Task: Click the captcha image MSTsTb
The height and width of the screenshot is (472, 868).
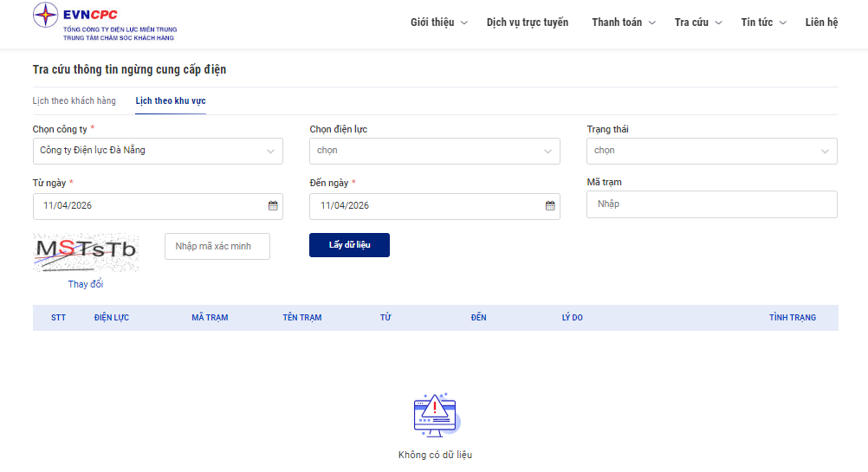Action: tap(86, 250)
